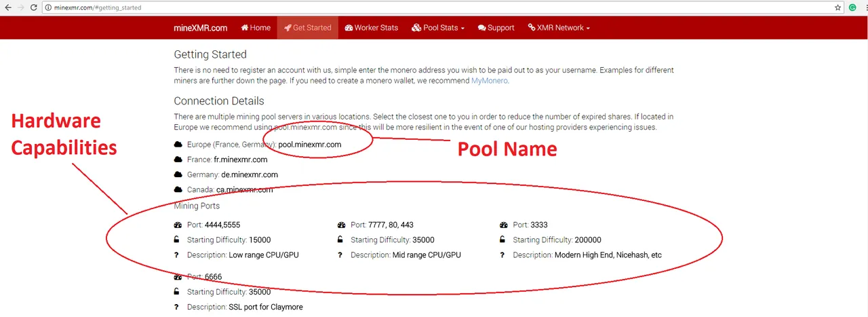Click unlock icon beside Starting Difficulty 200000
This screenshot has width=868, height=317.
point(502,240)
